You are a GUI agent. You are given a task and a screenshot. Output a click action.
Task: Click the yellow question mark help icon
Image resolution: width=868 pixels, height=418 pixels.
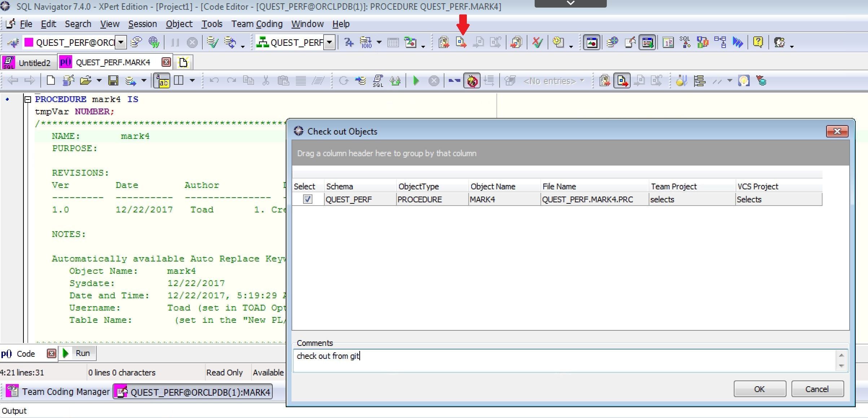[x=758, y=43]
